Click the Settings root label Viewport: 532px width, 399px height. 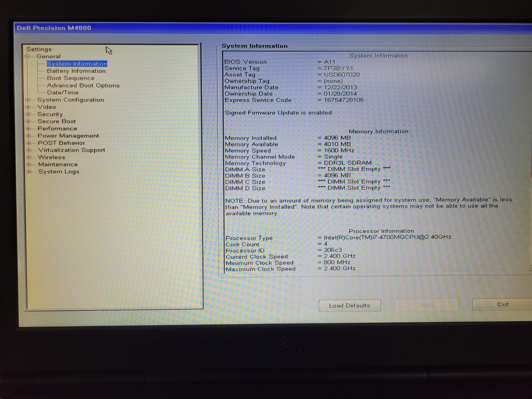click(x=39, y=49)
